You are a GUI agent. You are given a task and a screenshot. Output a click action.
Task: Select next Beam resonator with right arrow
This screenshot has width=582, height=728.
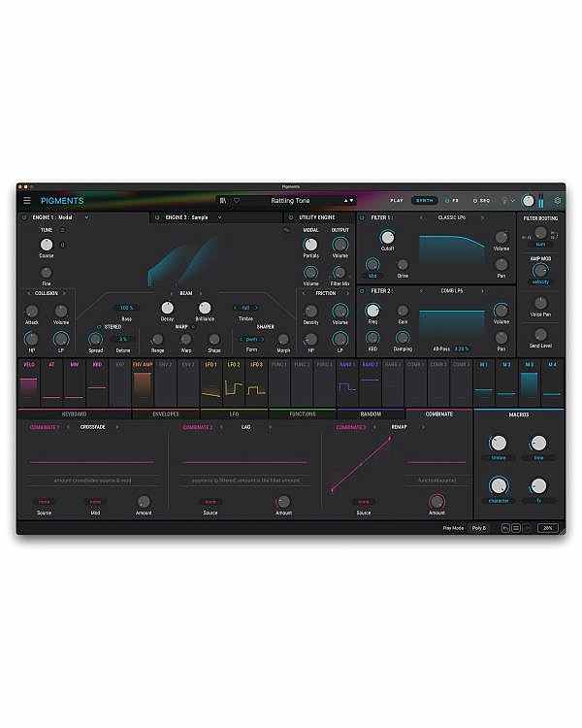coord(201,293)
